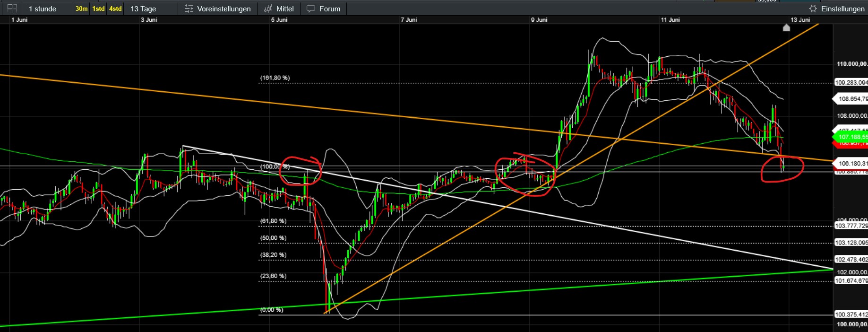Click the '5 Juni' date label
This screenshot has width=868, height=332.
(x=279, y=20)
